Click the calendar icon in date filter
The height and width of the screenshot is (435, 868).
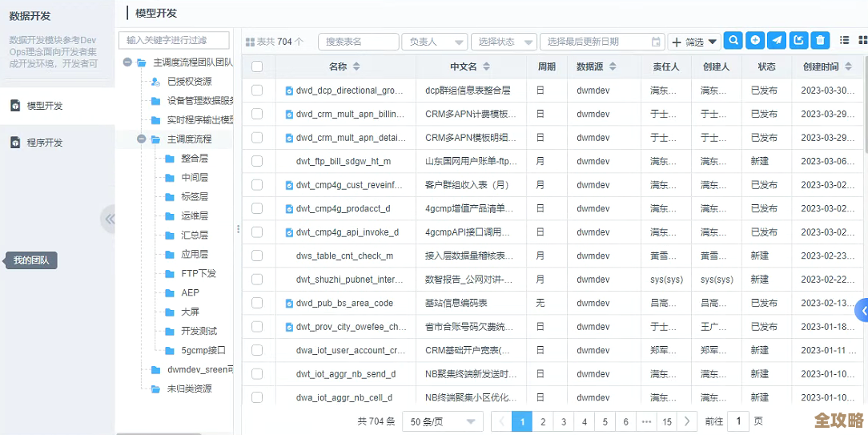(656, 42)
